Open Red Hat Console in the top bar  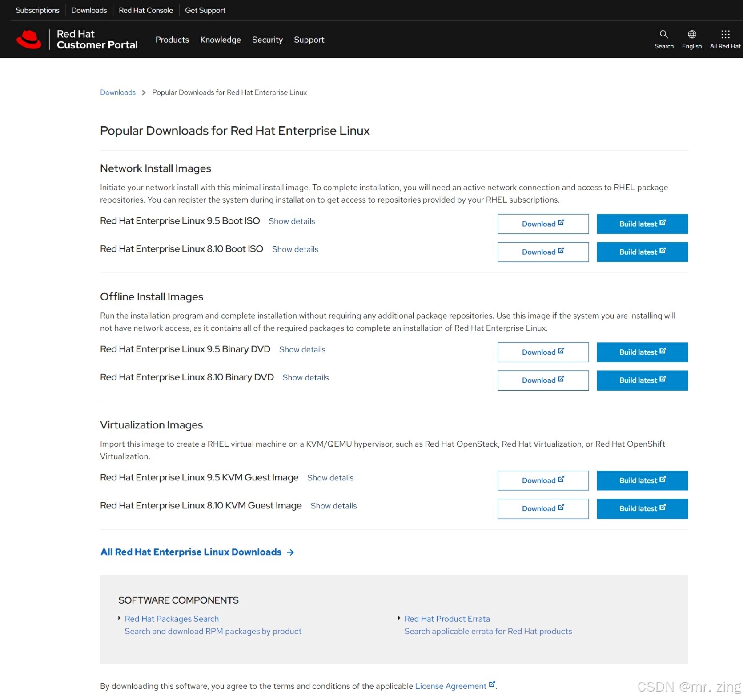pos(146,10)
